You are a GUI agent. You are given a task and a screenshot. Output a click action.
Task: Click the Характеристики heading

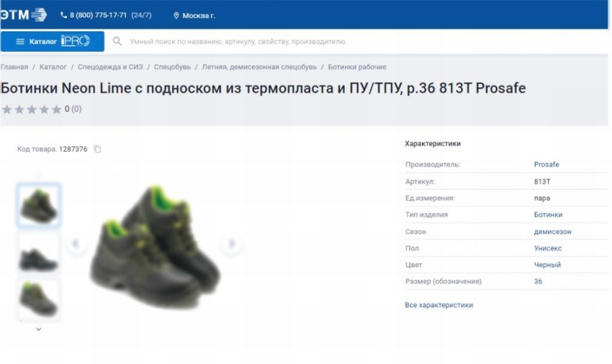[433, 144]
